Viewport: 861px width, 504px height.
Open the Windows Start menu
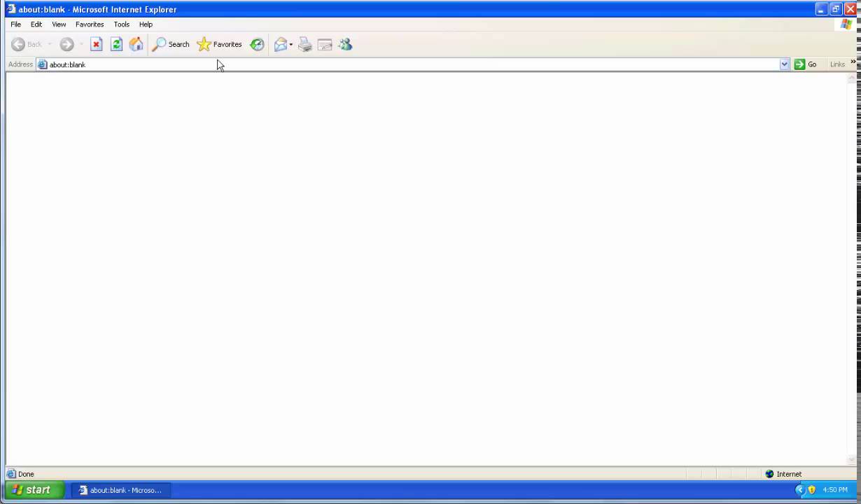[33, 490]
